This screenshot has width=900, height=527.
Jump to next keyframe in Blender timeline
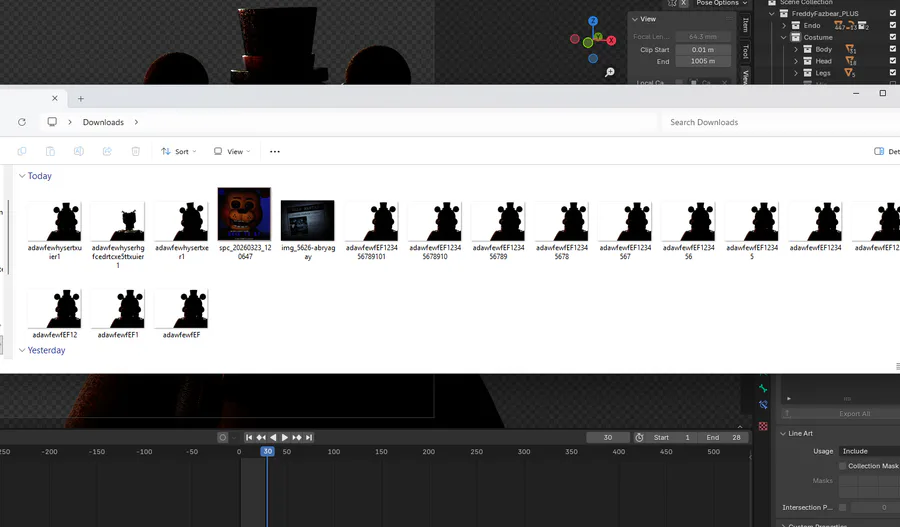point(297,437)
